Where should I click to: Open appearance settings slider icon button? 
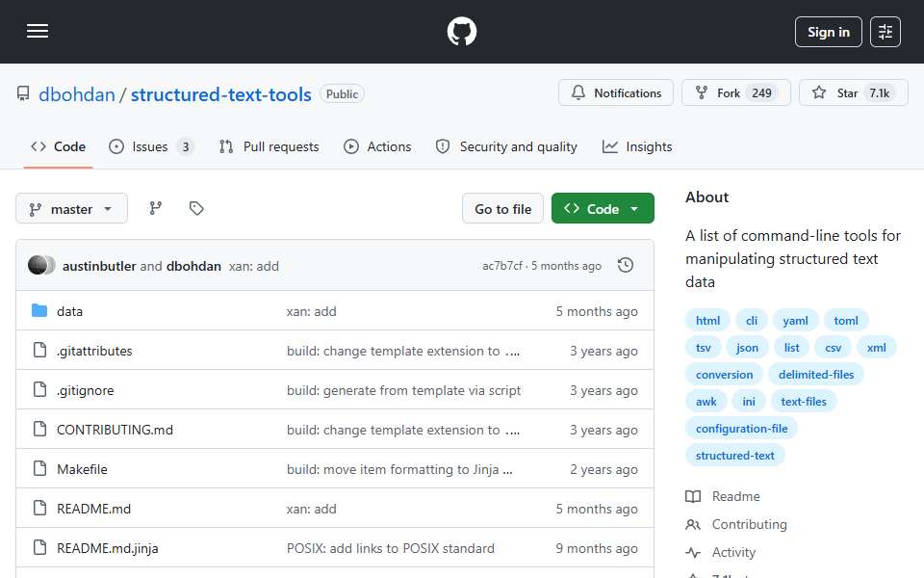tap(885, 32)
